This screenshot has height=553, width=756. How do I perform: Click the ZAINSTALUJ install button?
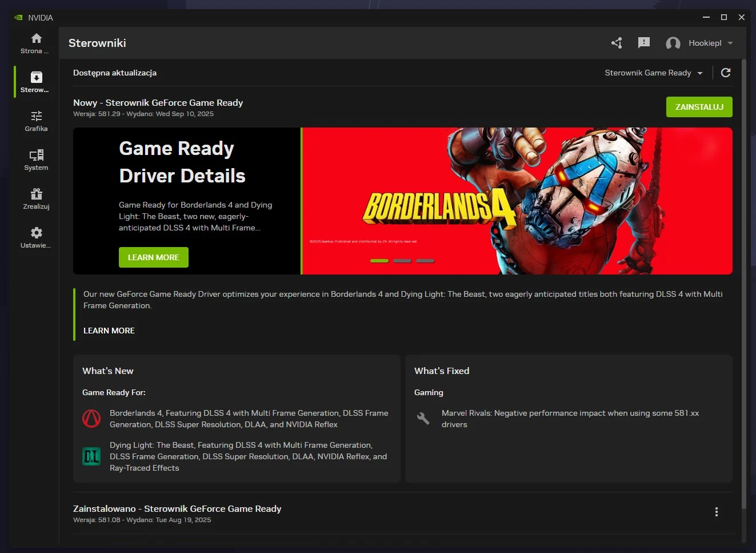click(699, 107)
